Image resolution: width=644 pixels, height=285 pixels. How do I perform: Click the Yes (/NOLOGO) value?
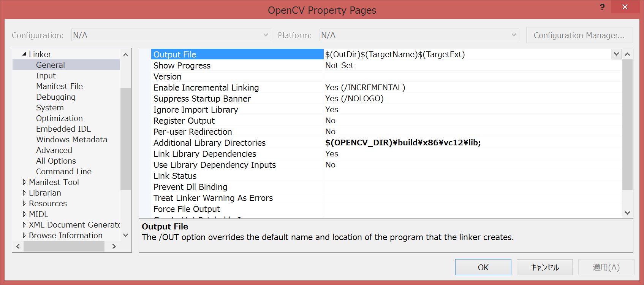pyautogui.click(x=354, y=99)
